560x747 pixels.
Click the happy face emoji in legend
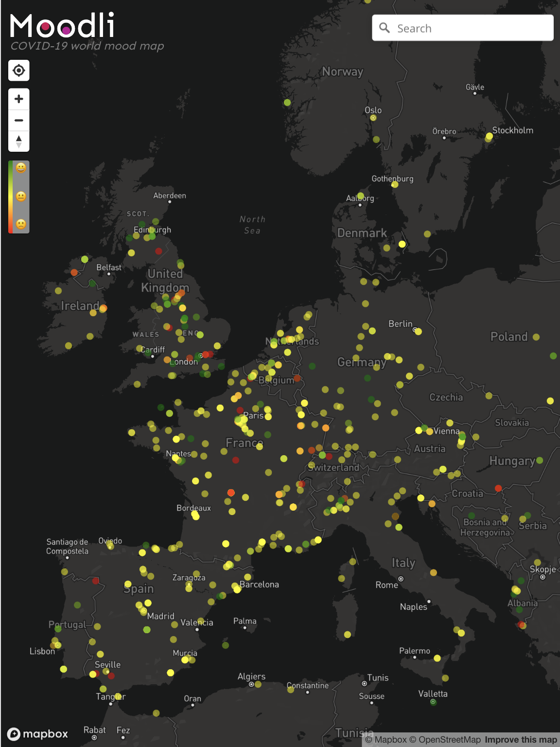[21, 168]
